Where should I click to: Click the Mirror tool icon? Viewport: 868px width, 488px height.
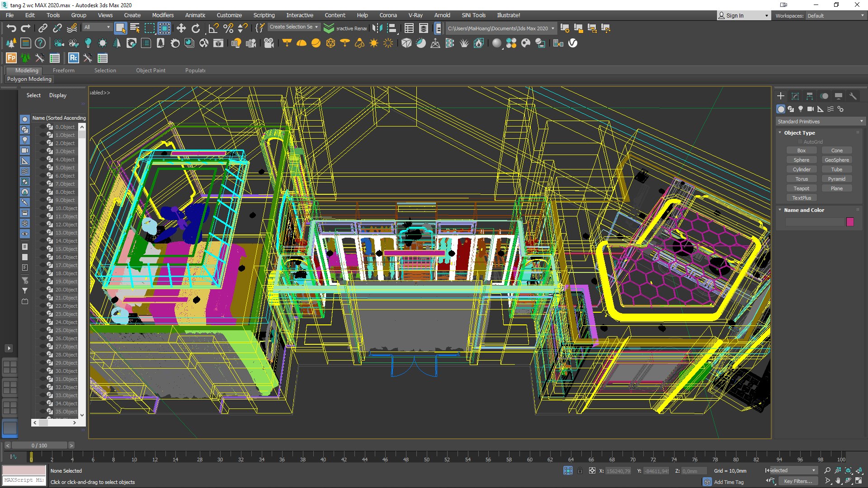[377, 28]
